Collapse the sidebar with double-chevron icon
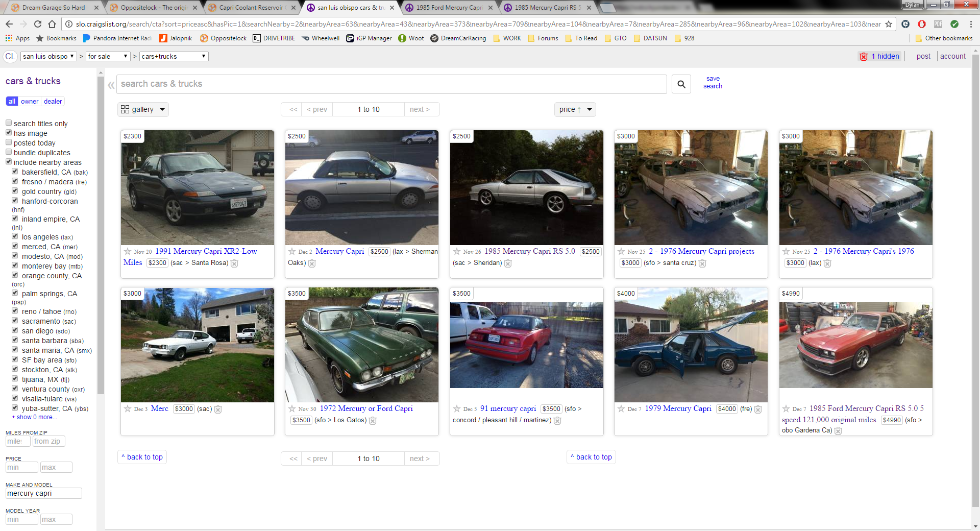 [111, 85]
